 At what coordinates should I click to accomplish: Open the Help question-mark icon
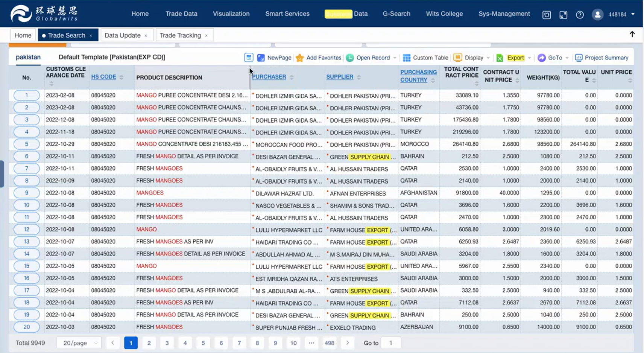580,15
